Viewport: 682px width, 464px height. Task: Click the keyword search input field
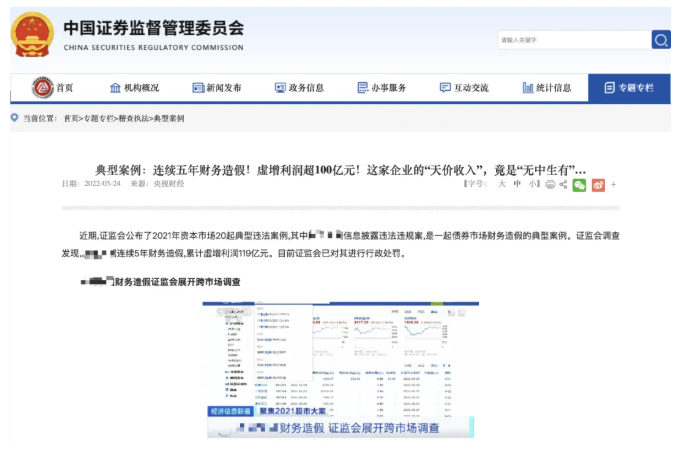click(x=573, y=39)
